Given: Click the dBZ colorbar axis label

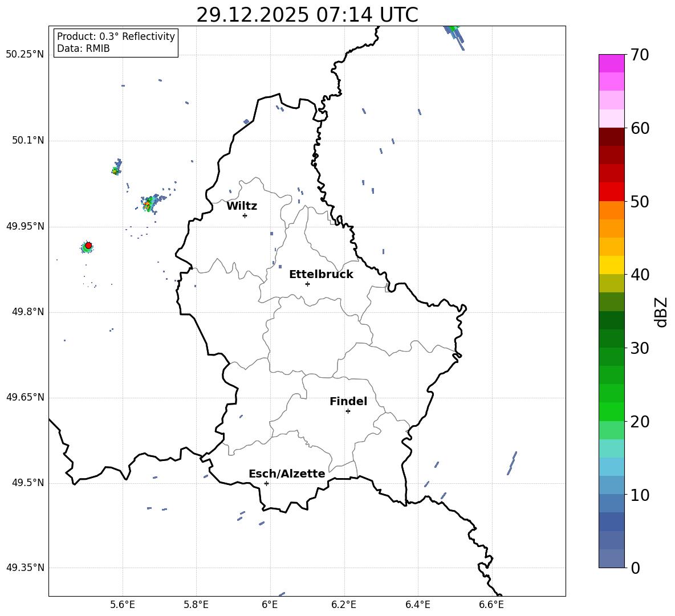Looking at the screenshot, I should (x=661, y=312).
